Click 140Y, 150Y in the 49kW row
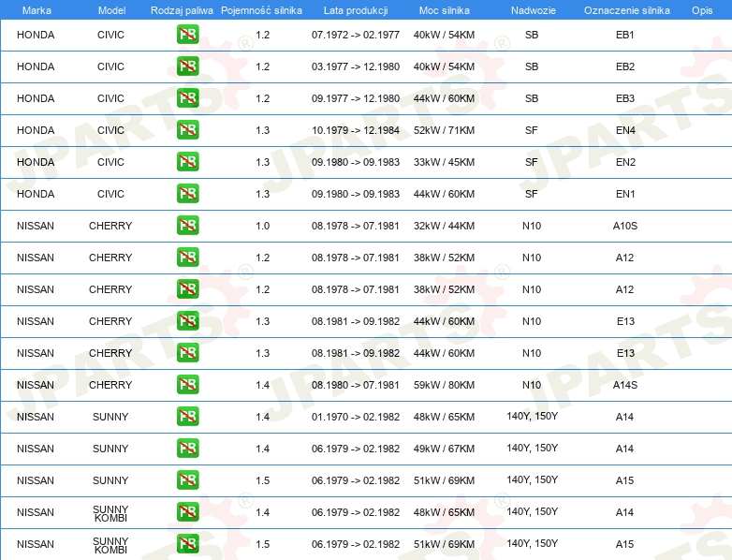The height and width of the screenshot is (560, 732). point(533,448)
